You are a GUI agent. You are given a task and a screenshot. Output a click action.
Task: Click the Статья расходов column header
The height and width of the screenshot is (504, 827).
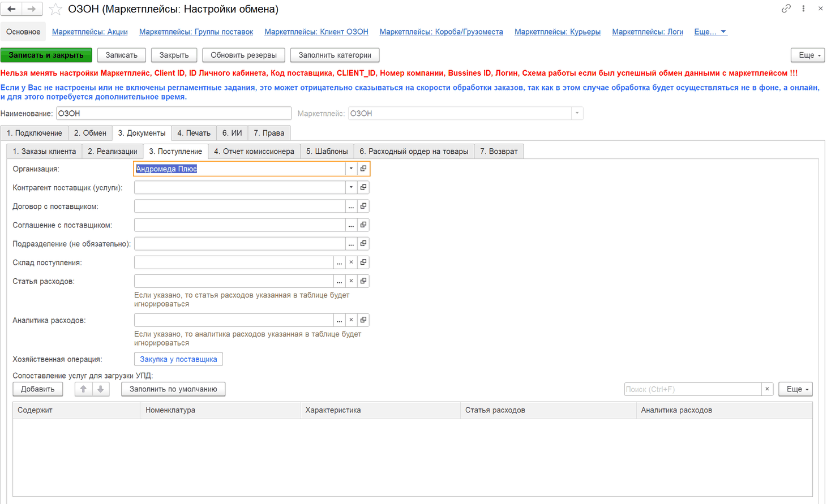pyautogui.click(x=549, y=410)
